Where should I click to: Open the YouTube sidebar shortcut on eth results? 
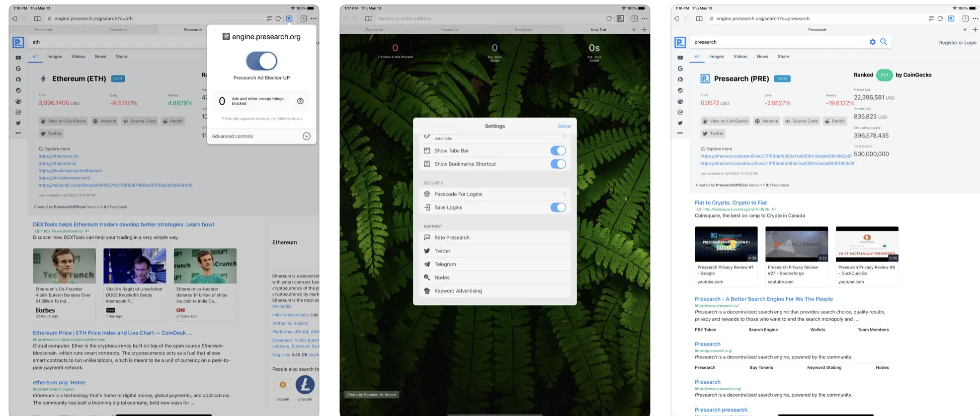pyautogui.click(x=18, y=58)
